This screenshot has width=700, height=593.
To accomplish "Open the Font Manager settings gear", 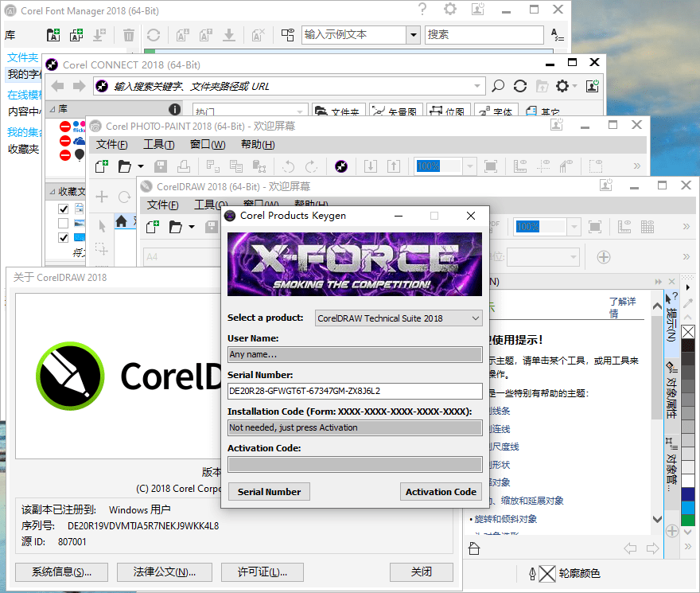I will (x=450, y=9).
